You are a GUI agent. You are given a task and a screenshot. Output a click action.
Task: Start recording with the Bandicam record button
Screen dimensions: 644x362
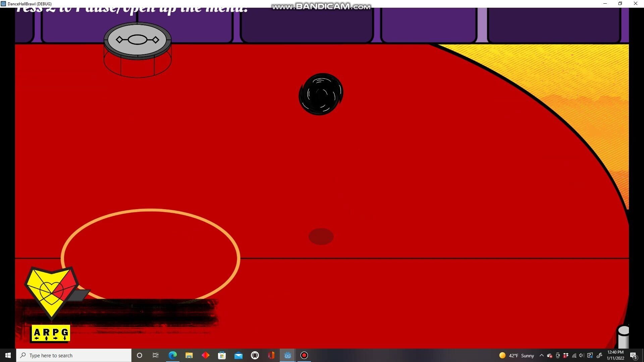pos(304,355)
